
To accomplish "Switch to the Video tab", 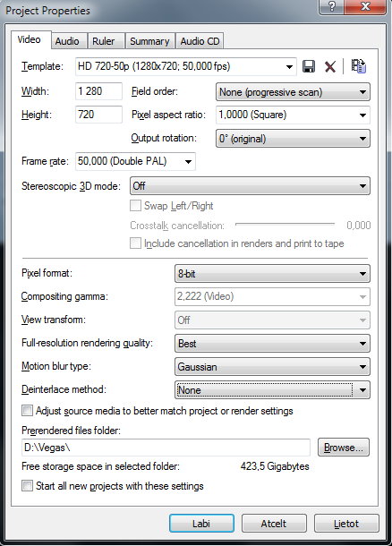I will click(30, 39).
